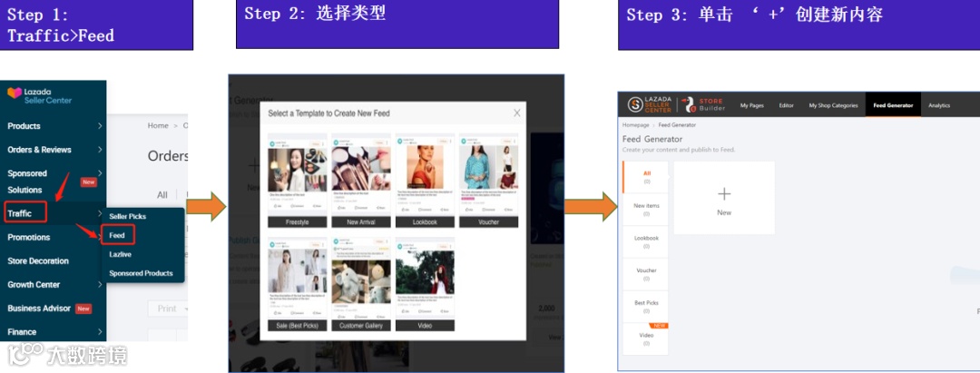The height and width of the screenshot is (373, 980).
Task: Click the plus icon to create new feed
Action: tap(724, 193)
